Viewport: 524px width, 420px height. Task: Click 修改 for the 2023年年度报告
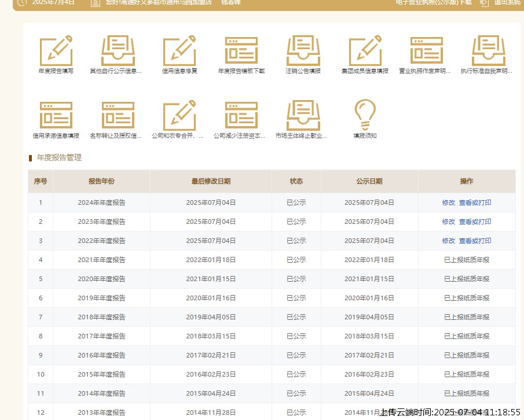(449, 222)
